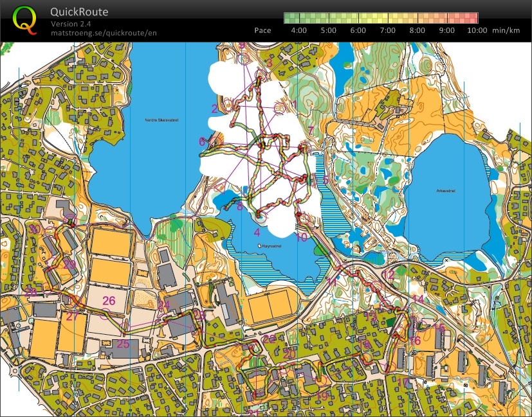
Task: Click control number 4 near Røynvatnet
Action: 257,233
